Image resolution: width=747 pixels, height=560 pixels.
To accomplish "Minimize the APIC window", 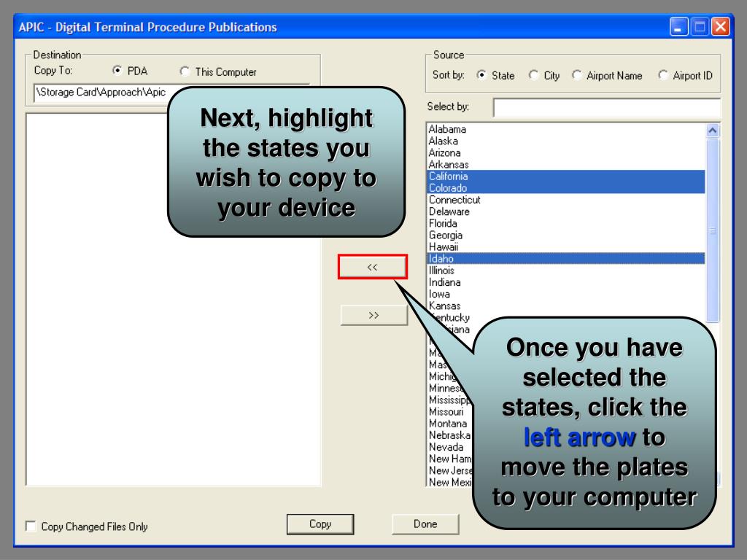I will click(x=678, y=27).
